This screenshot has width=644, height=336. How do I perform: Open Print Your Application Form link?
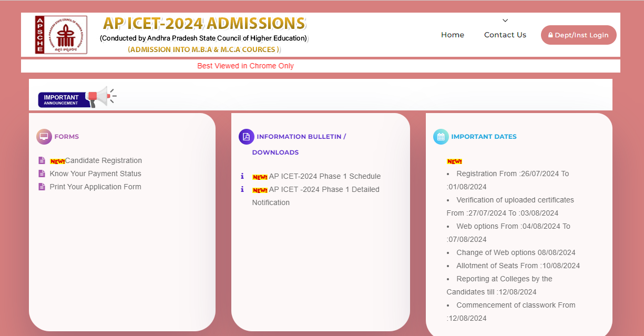(96, 187)
